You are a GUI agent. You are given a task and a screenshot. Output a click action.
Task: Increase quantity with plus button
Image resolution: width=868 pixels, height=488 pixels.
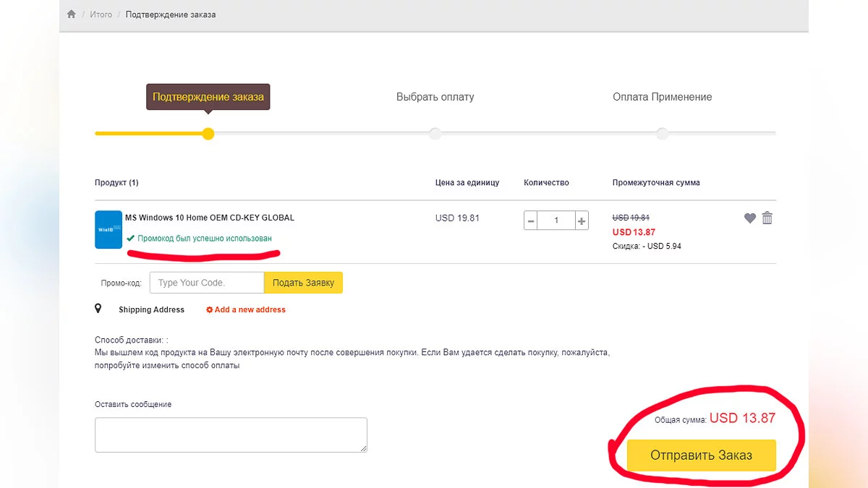(x=582, y=221)
